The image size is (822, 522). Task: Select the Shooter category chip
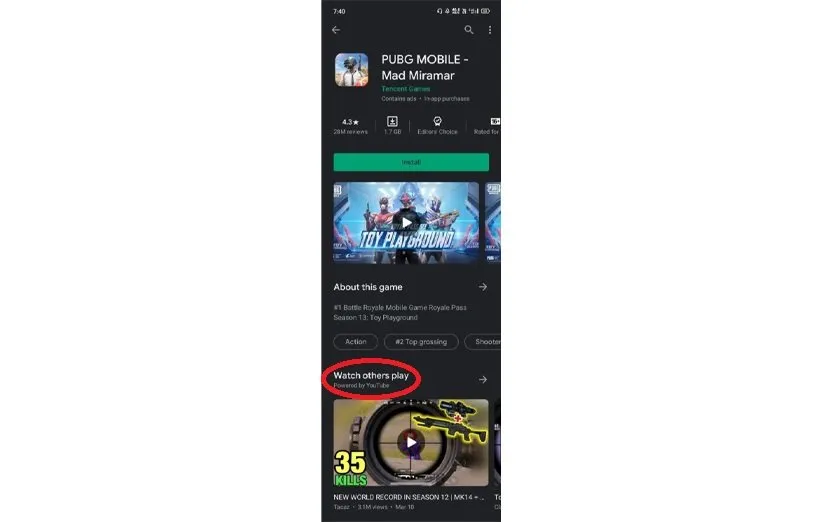click(485, 342)
